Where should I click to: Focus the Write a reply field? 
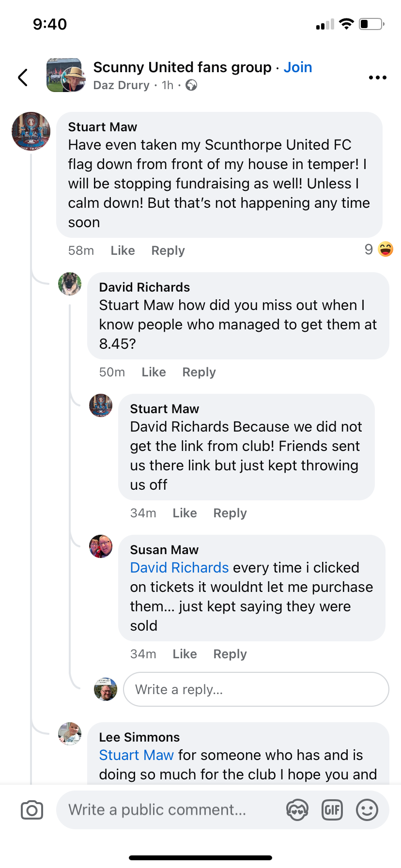click(256, 689)
